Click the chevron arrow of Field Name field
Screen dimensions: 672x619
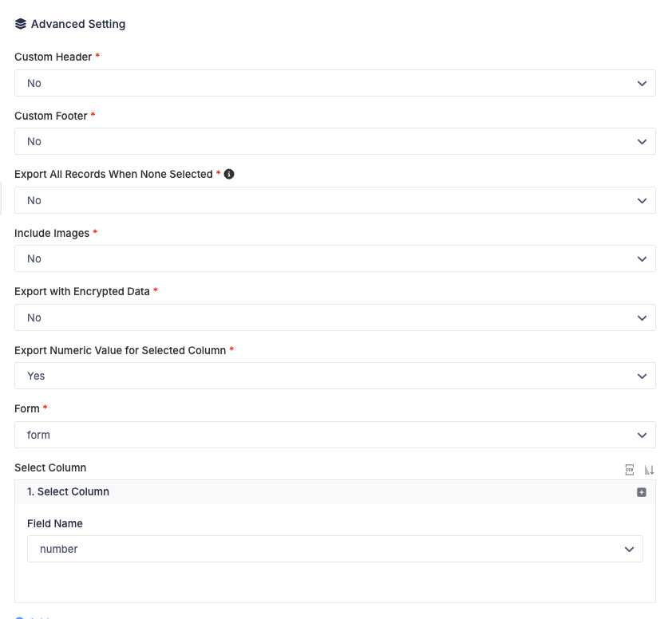point(629,549)
